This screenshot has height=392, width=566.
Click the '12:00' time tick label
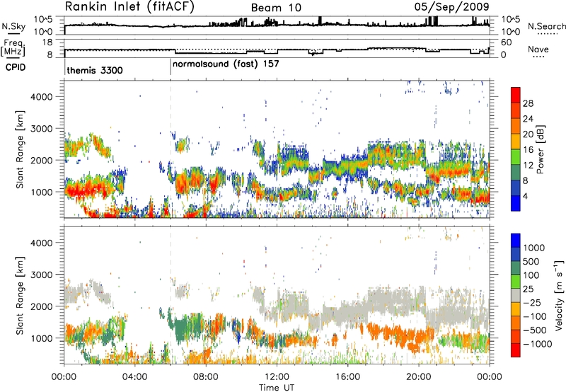[277, 377]
